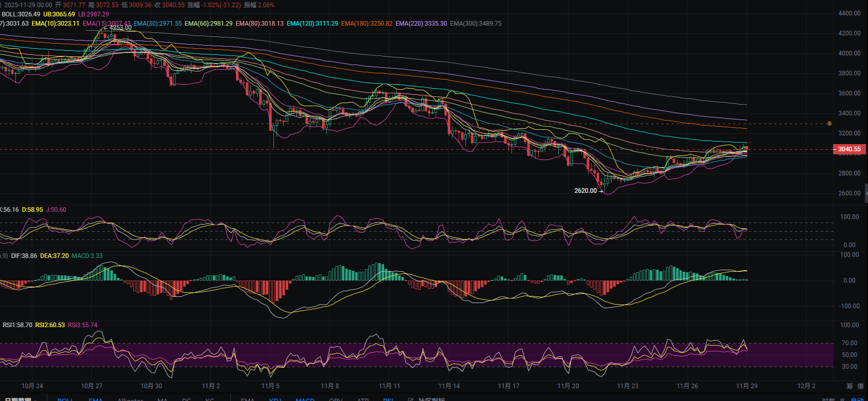Switch price axis to % percentage mode
This screenshot has height=401, width=868.
click(842, 399)
